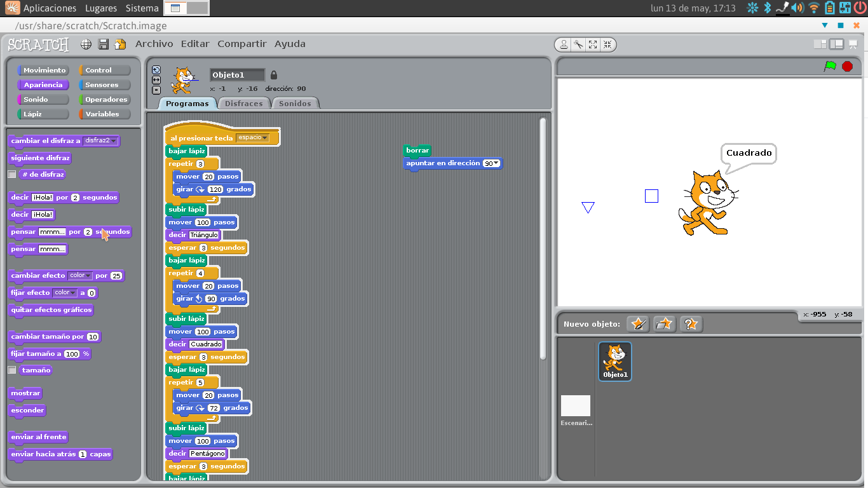This screenshot has width=868, height=488.
Task: Click the green flag to start scripts
Action: pos(830,66)
